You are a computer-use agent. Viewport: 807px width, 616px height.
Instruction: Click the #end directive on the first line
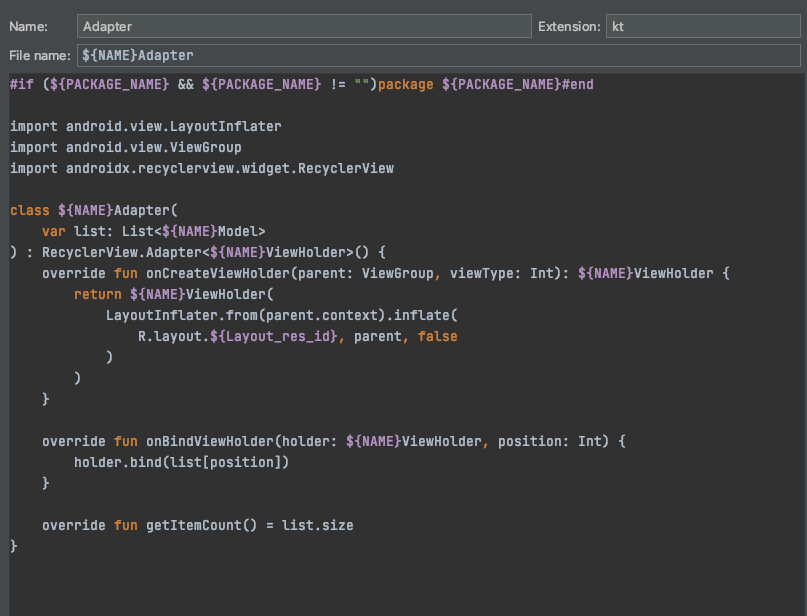[577, 84]
